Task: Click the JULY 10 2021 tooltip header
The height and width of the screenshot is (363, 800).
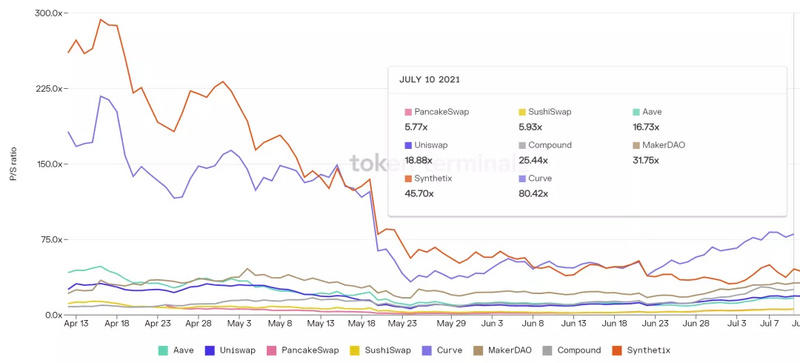Action: point(429,80)
